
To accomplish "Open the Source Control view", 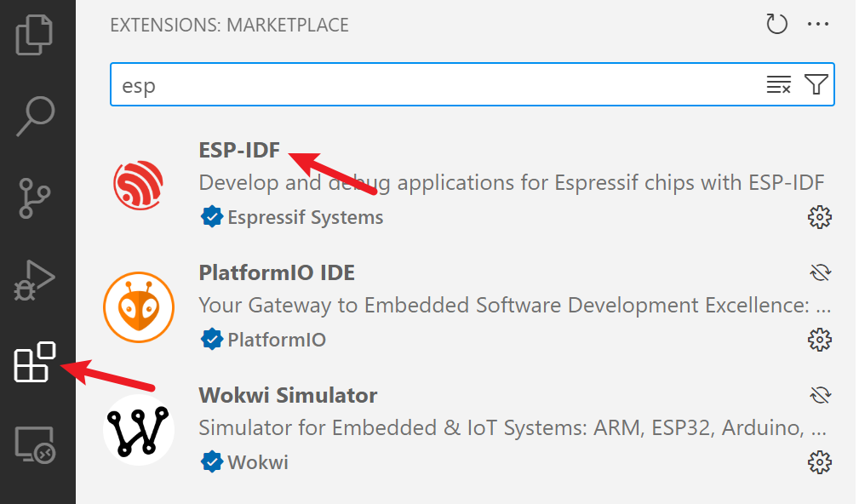I will click(35, 198).
